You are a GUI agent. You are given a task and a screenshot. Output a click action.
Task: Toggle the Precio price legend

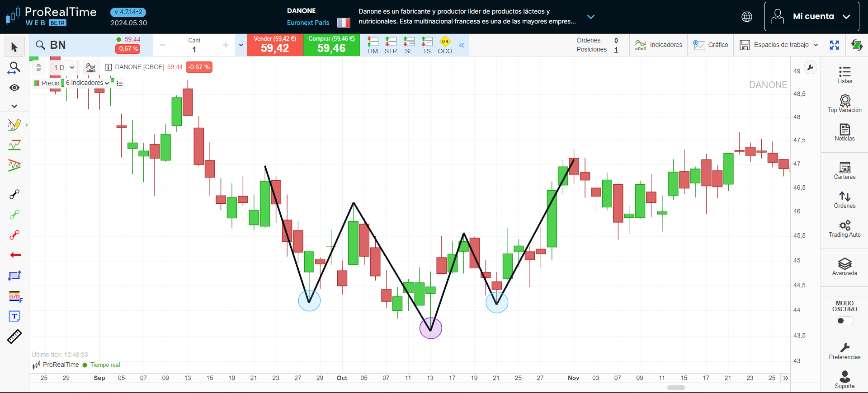[x=47, y=83]
